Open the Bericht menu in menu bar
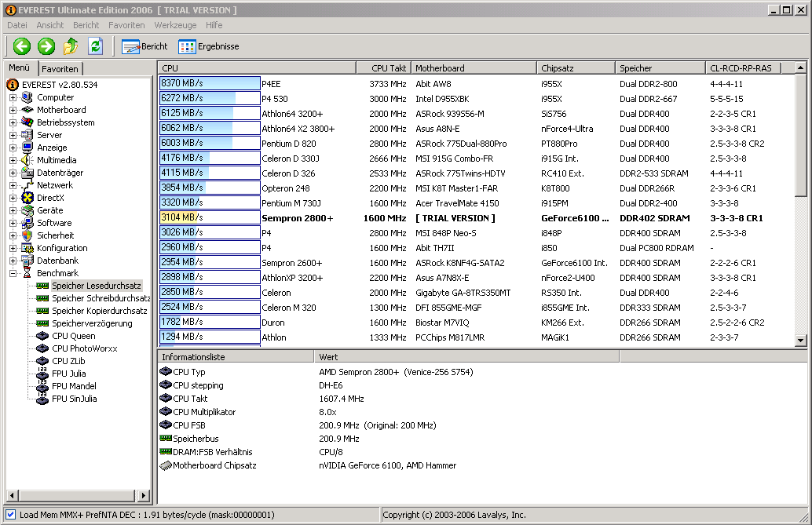This screenshot has width=812, height=525. click(x=86, y=25)
